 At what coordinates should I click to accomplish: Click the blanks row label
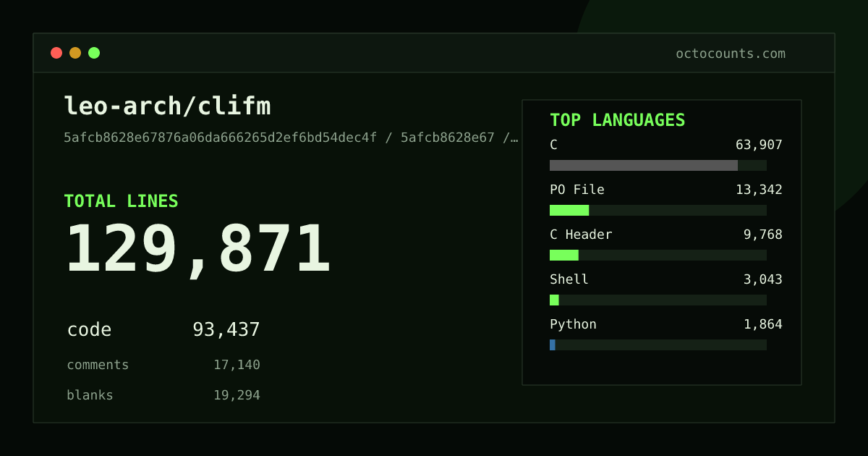coord(90,395)
